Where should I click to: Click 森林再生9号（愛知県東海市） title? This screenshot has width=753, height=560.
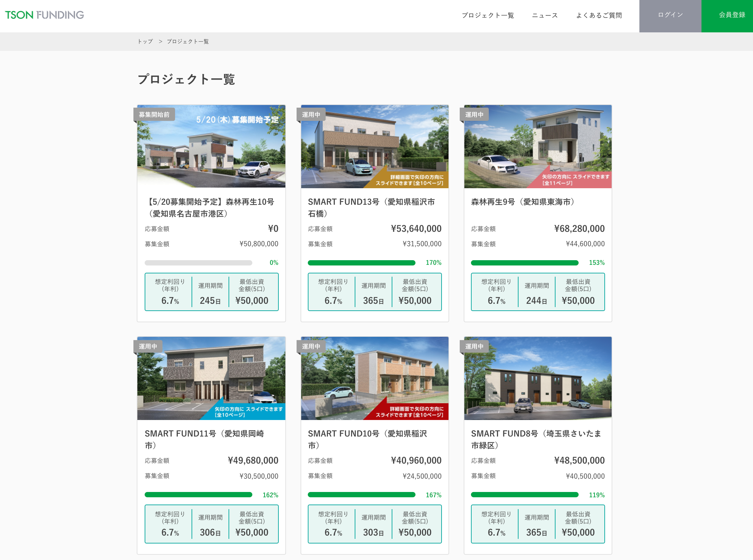pos(522,202)
